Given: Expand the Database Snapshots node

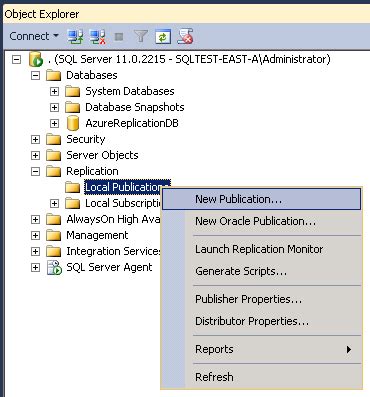Looking at the screenshot, I should click(54, 107).
